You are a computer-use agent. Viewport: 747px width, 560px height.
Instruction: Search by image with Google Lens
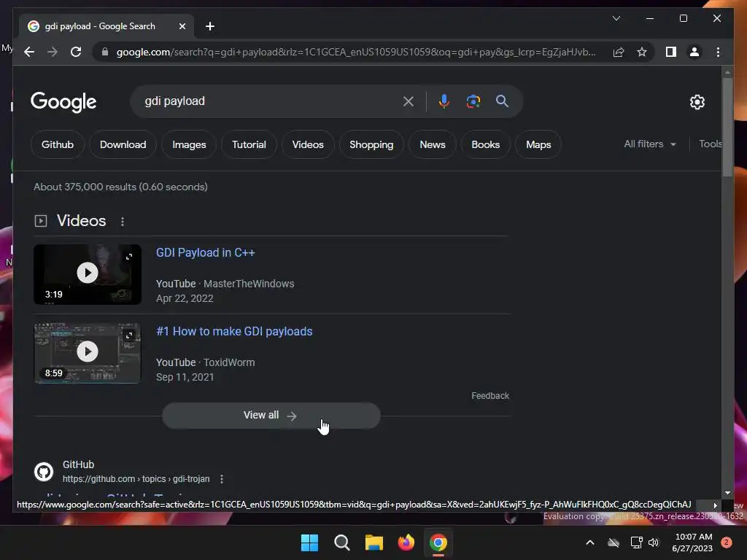tap(473, 101)
